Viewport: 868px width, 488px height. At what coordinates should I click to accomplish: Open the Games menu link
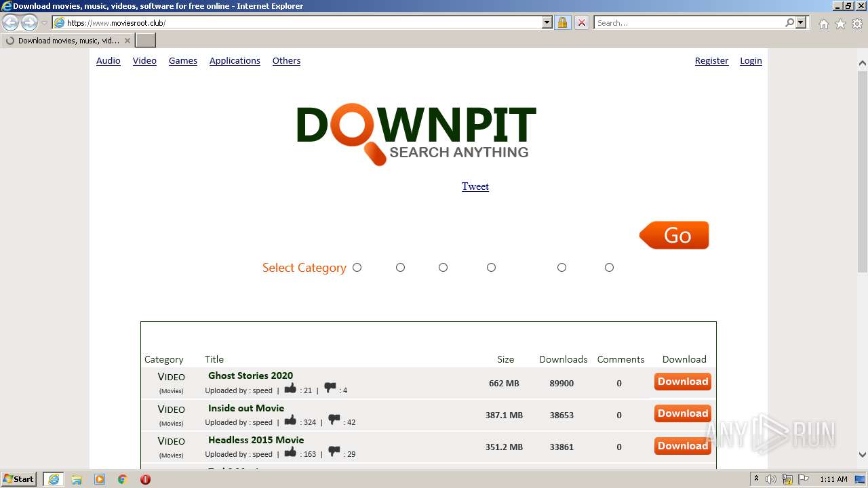coord(183,60)
